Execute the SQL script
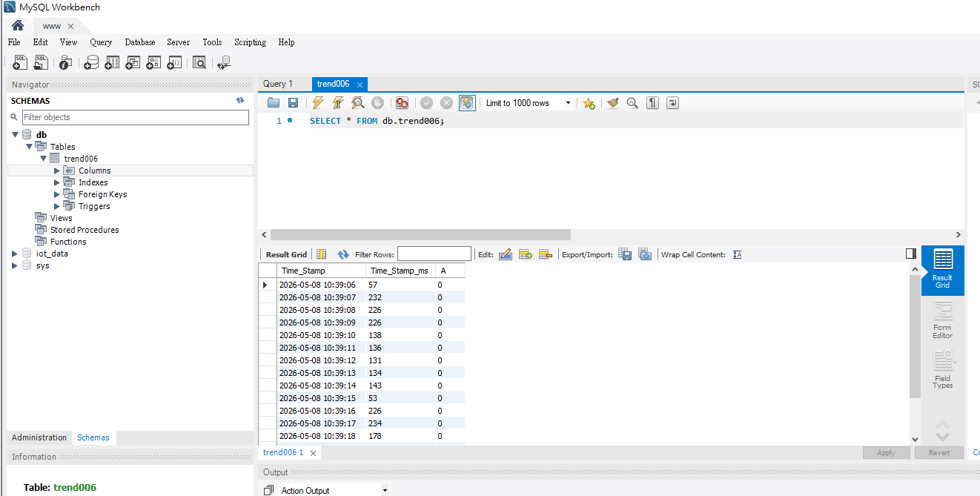The image size is (980, 496). (x=317, y=103)
